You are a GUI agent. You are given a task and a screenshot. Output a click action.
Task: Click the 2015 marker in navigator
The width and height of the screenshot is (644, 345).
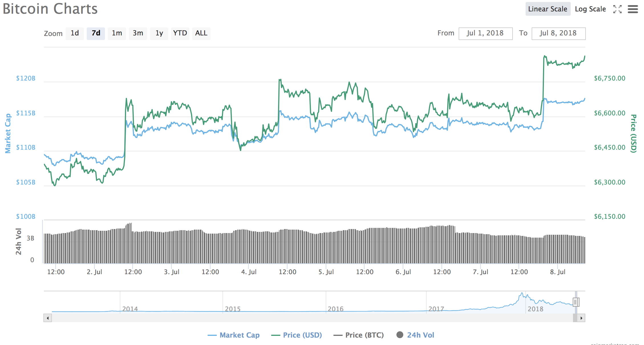[233, 309]
